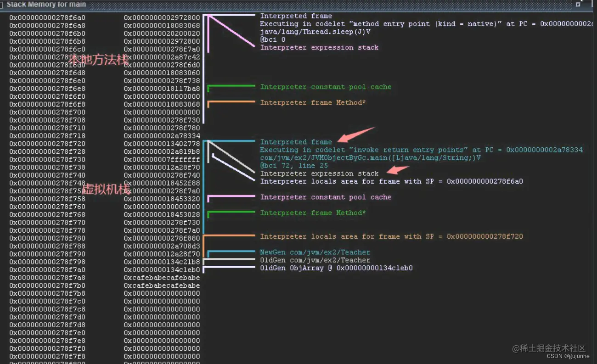The image size is (597, 364).
Task: Click "OldGen com/jvm/ex2/Teacher" annotation
Action: [315, 260]
